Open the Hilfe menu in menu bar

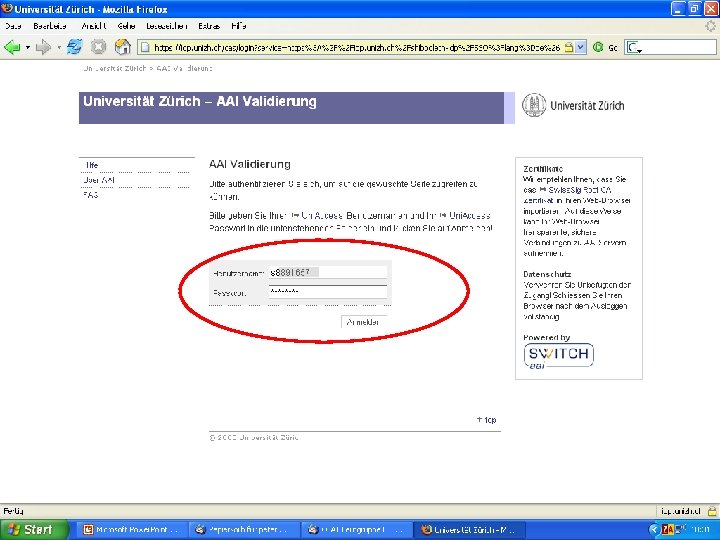pyautogui.click(x=239, y=26)
